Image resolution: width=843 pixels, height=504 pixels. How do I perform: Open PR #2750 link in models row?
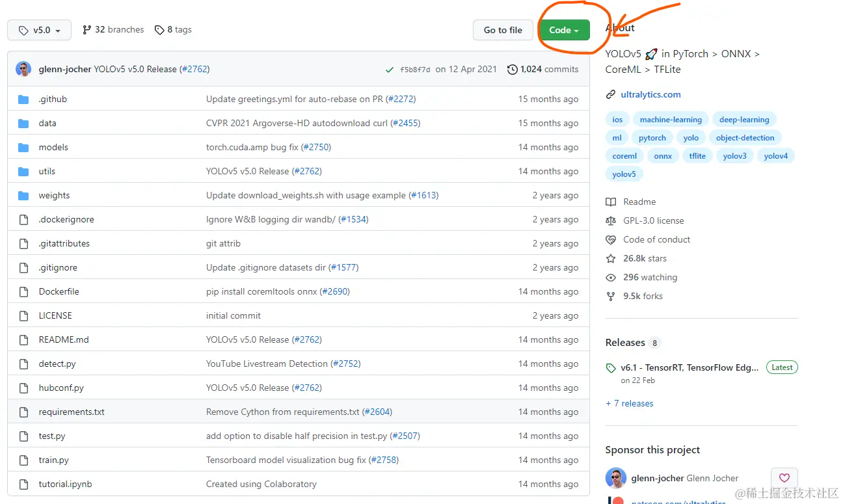tap(317, 148)
